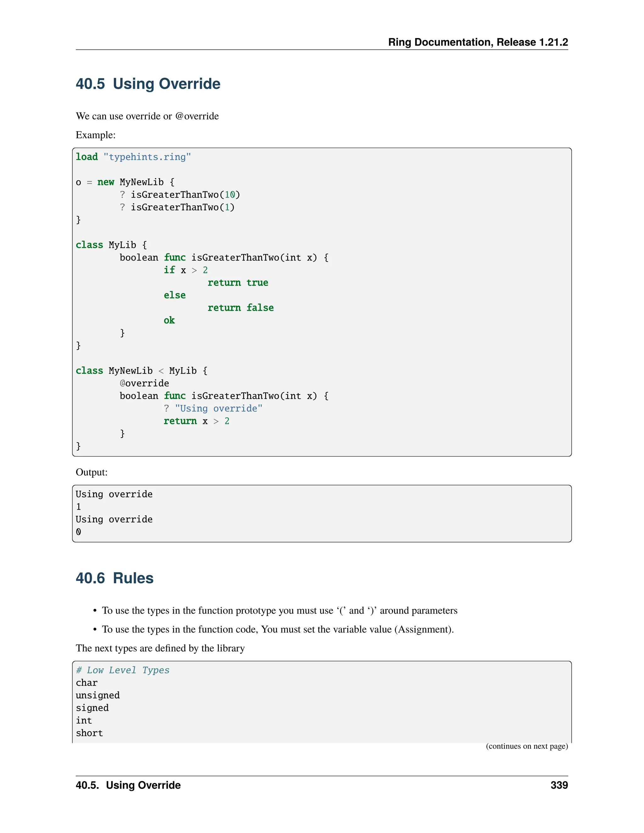
Task: Click the "(continues on next page)" note
Action: click(x=526, y=746)
